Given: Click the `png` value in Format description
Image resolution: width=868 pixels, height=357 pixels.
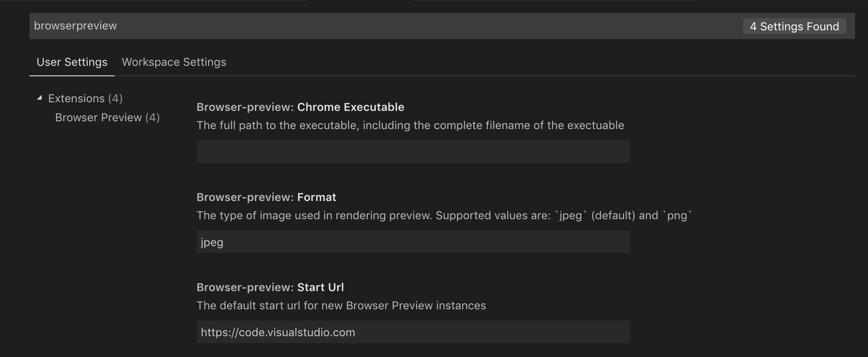Looking at the screenshot, I should (x=677, y=215).
